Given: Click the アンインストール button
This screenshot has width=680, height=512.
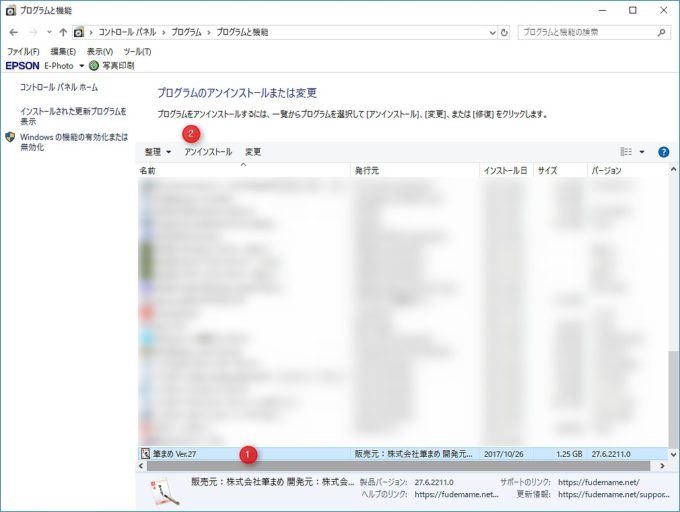Looking at the screenshot, I should [208, 152].
